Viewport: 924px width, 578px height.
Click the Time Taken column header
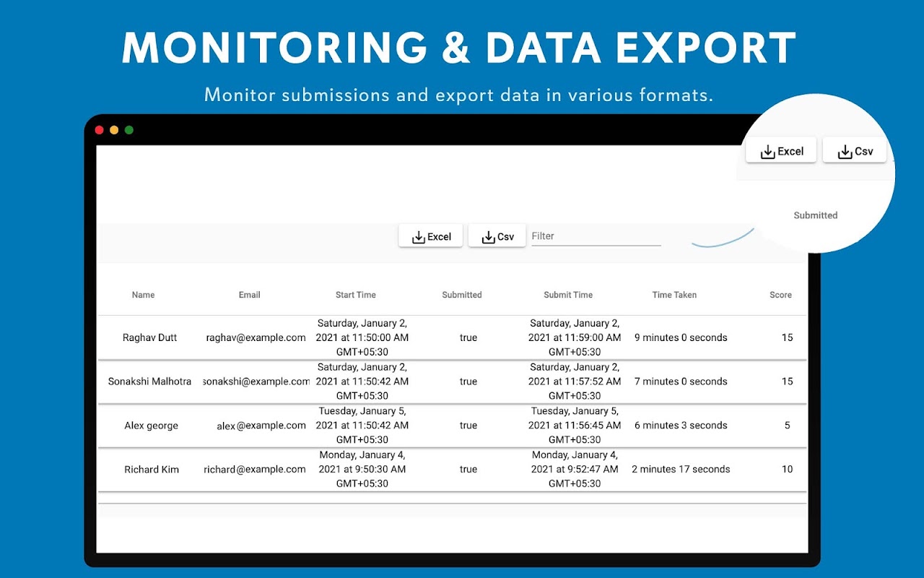pyautogui.click(x=674, y=295)
